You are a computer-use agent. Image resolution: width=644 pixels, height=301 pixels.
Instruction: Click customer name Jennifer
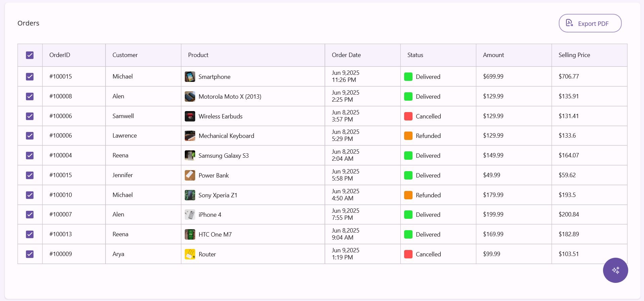(123, 175)
